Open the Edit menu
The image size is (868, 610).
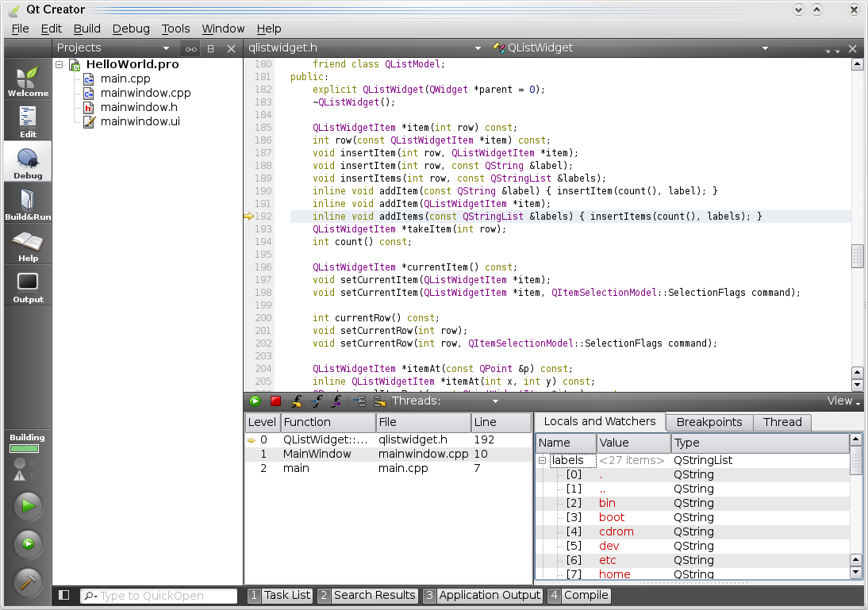(52, 29)
